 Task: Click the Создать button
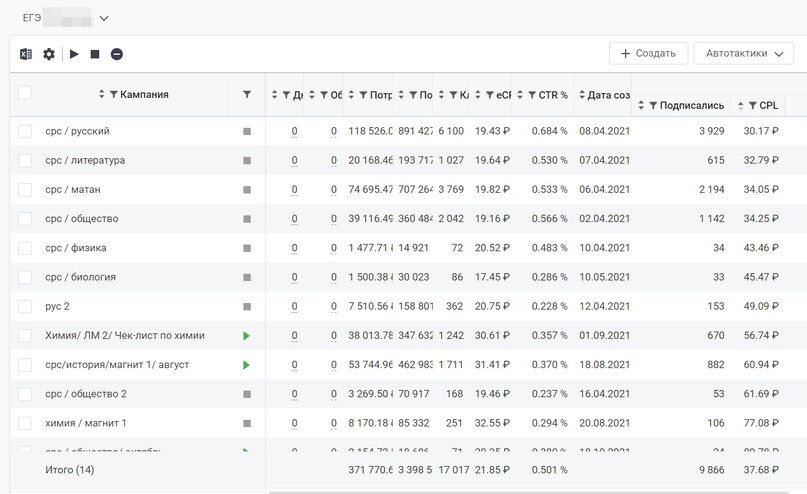coord(648,54)
